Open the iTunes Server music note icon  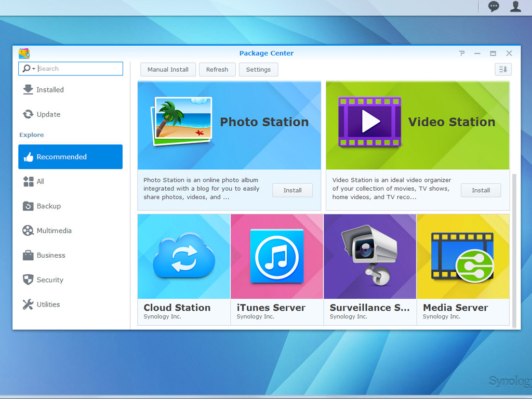pyautogui.click(x=277, y=256)
